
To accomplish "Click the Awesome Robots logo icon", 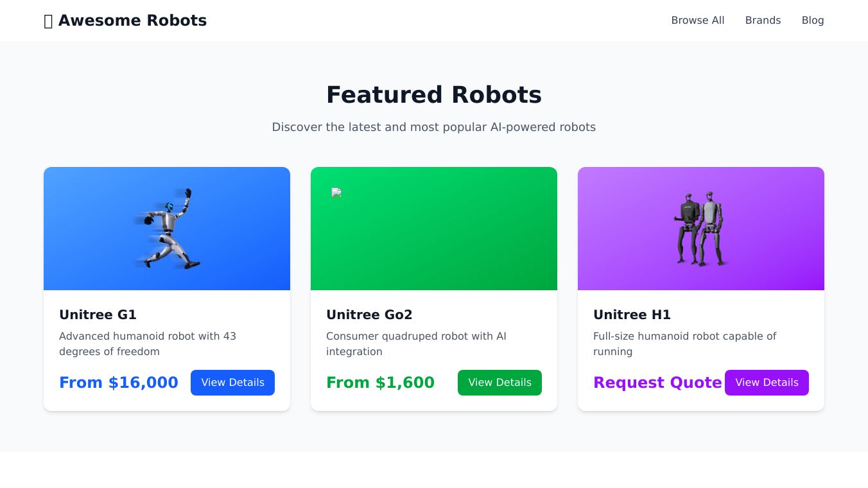I will point(48,21).
